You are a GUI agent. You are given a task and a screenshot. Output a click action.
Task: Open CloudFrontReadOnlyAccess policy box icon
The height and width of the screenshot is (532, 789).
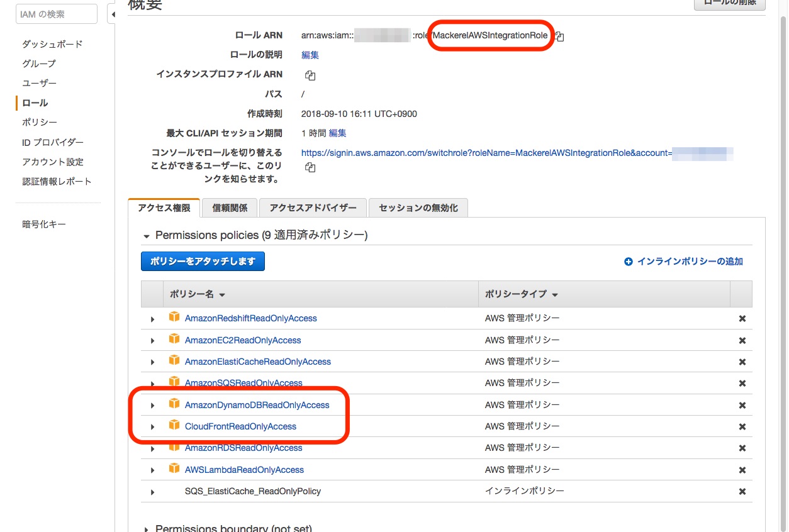coord(174,426)
